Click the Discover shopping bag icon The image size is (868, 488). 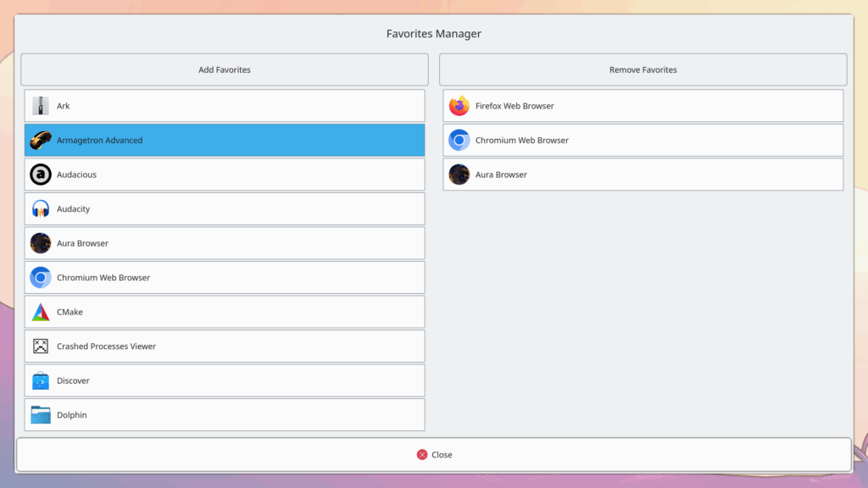click(x=41, y=380)
